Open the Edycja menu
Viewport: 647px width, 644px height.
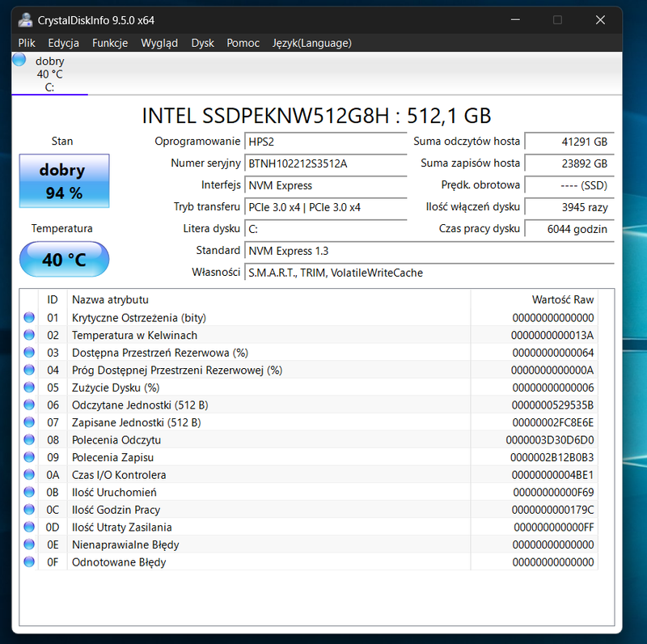tap(63, 43)
